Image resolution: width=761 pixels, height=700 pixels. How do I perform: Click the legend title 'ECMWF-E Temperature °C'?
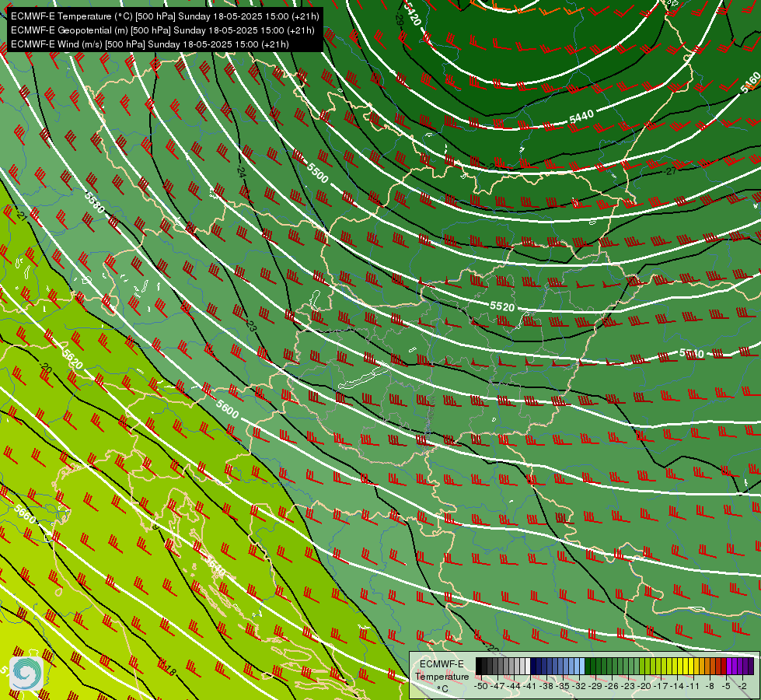click(442, 676)
